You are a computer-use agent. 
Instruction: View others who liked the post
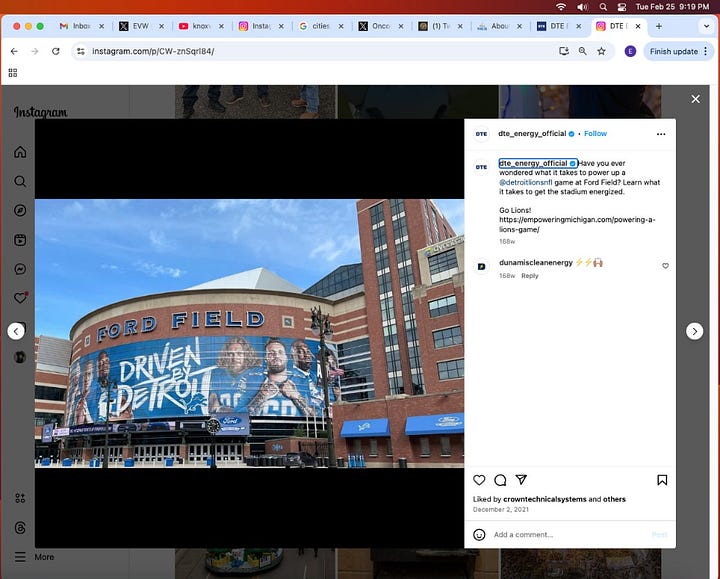[x=614, y=499]
